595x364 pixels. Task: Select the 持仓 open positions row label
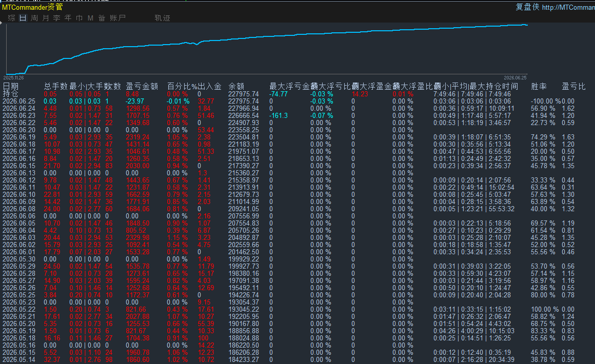11,94
